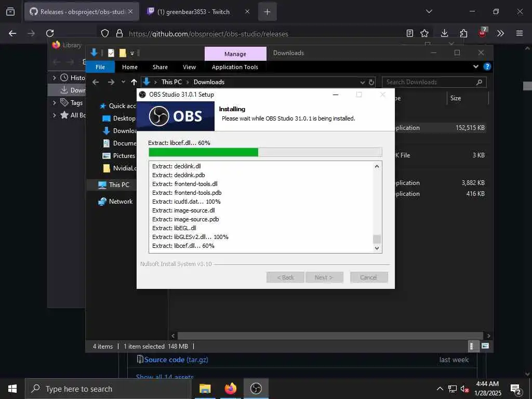
Task: Open Share ribbon tab in Explorer
Action: 160,67
